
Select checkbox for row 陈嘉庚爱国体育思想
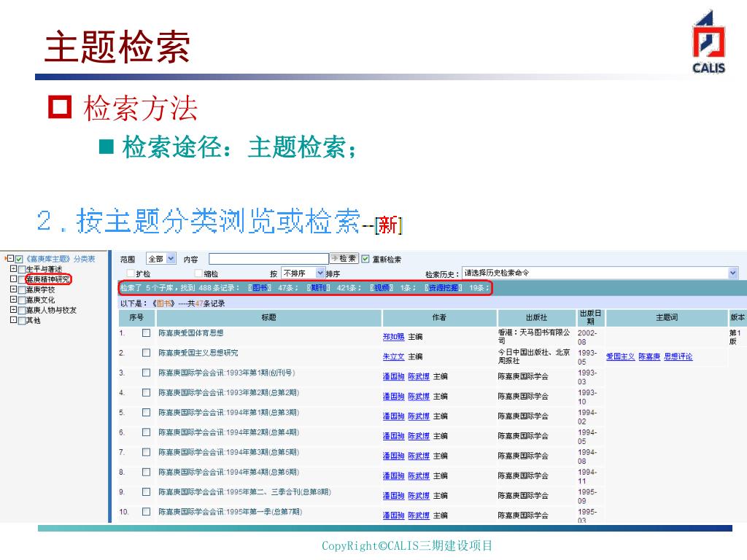pyautogui.click(x=146, y=333)
